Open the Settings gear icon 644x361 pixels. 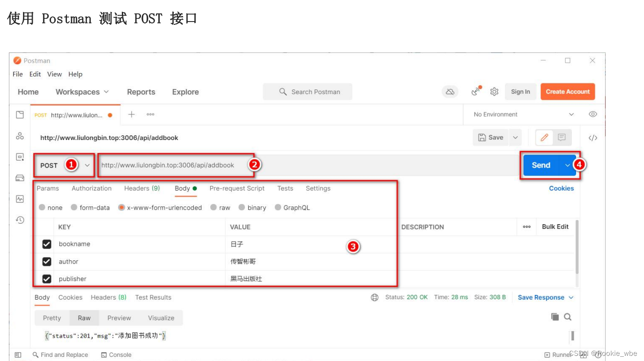[x=494, y=92]
